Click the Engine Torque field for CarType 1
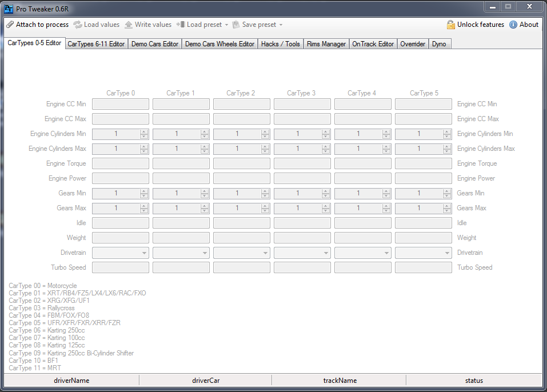The image size is (547, 392). coord(181,163)
